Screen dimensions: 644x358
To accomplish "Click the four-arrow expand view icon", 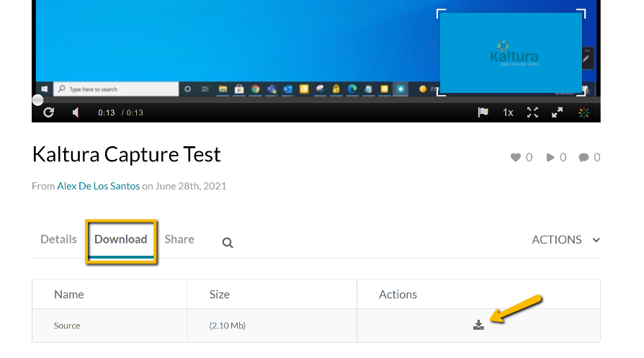I will tap(532, 112).
